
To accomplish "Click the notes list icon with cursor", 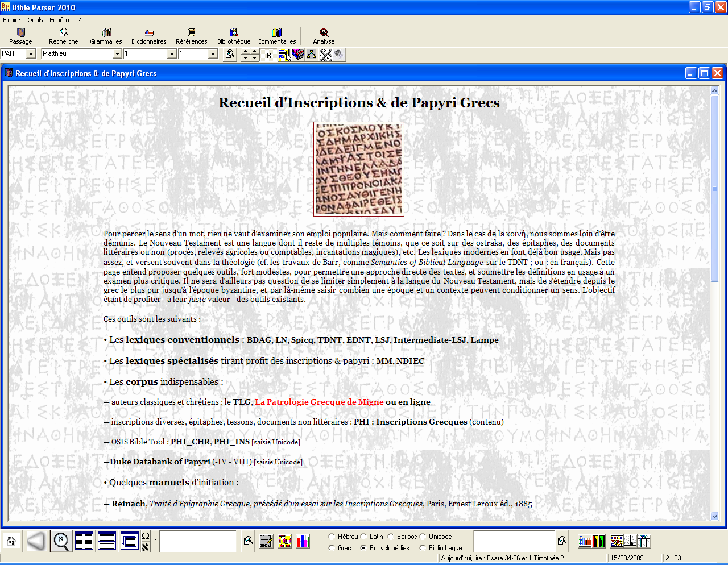I will 284,55.
